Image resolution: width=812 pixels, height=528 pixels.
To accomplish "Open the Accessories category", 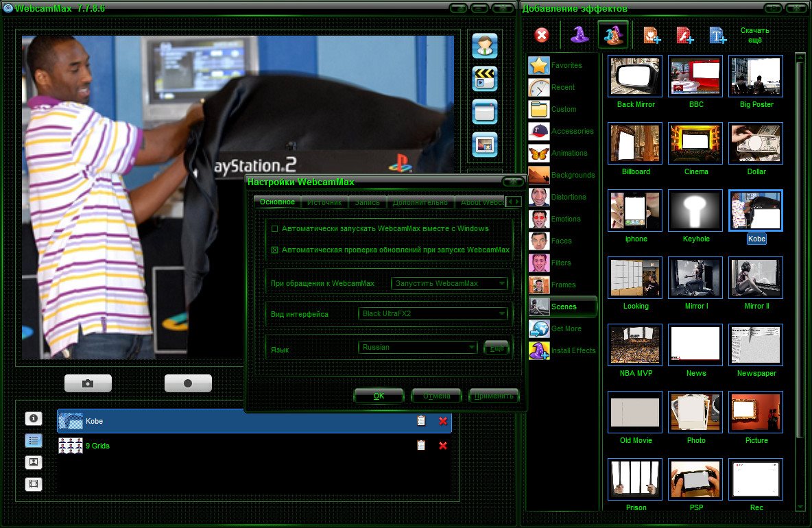I will click(562, 131).
